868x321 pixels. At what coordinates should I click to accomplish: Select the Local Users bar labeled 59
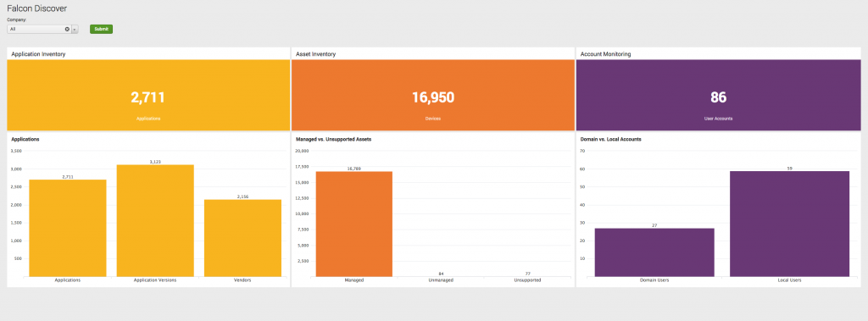click(789, 224)
